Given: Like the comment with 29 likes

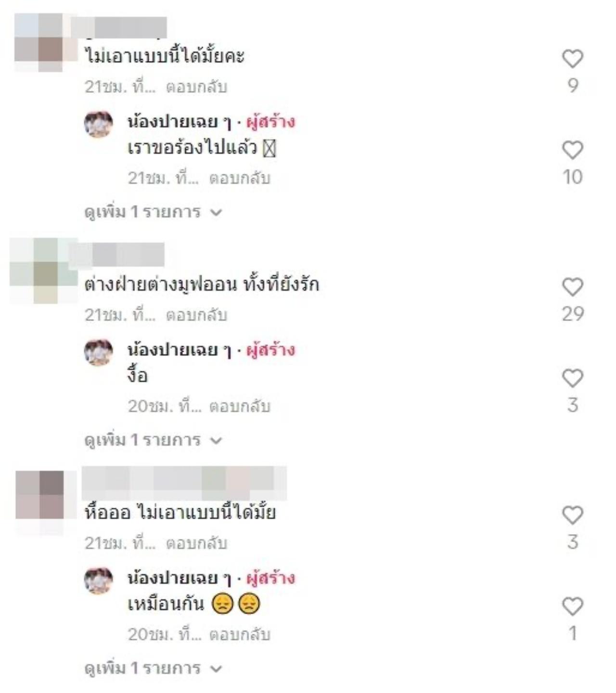Looking at the screenshot, I should 573,287.
